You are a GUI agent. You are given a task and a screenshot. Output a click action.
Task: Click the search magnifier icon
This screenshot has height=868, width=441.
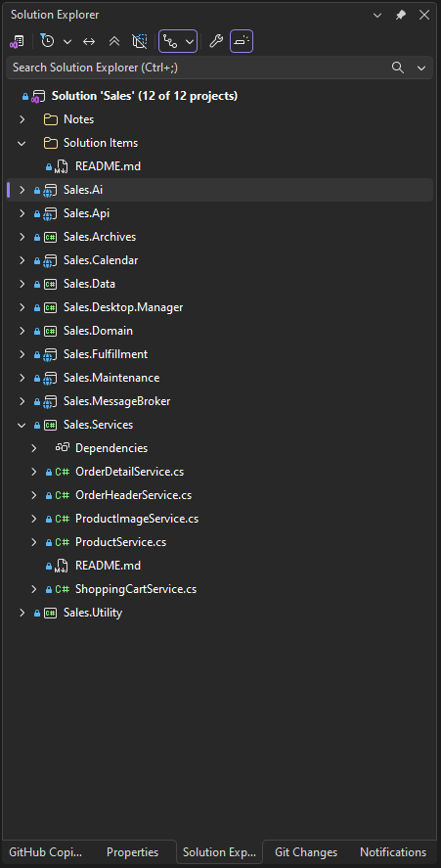pyautogui.click(x=397, y=68)
